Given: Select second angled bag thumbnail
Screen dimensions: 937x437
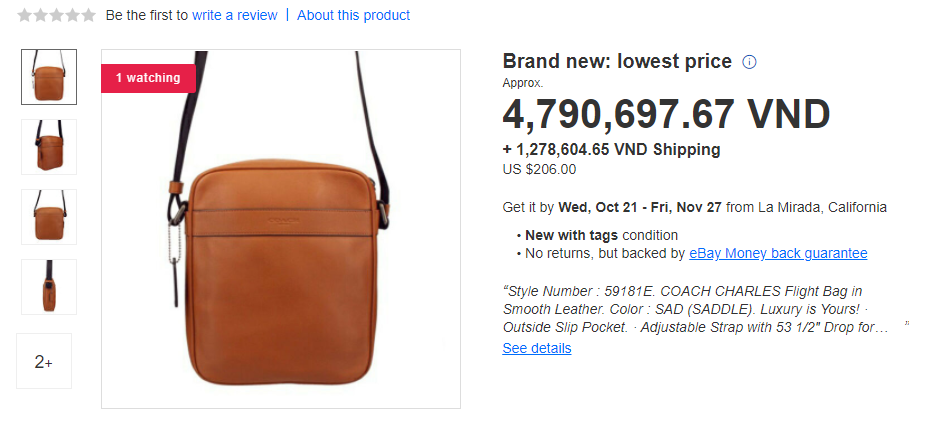Looking at the screenshot, I should click(49, 147).
